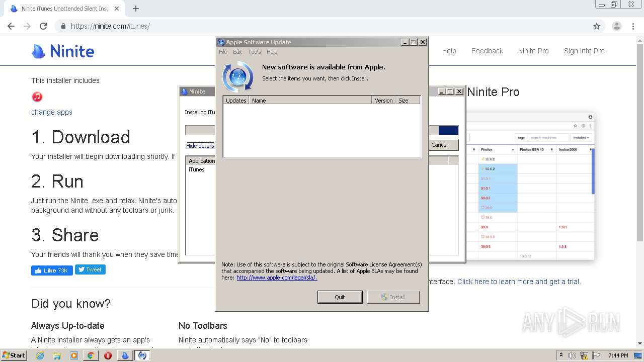Show hidden system tray icons
The width and height of the screenshot is (644, 362).
pos(561,355)
